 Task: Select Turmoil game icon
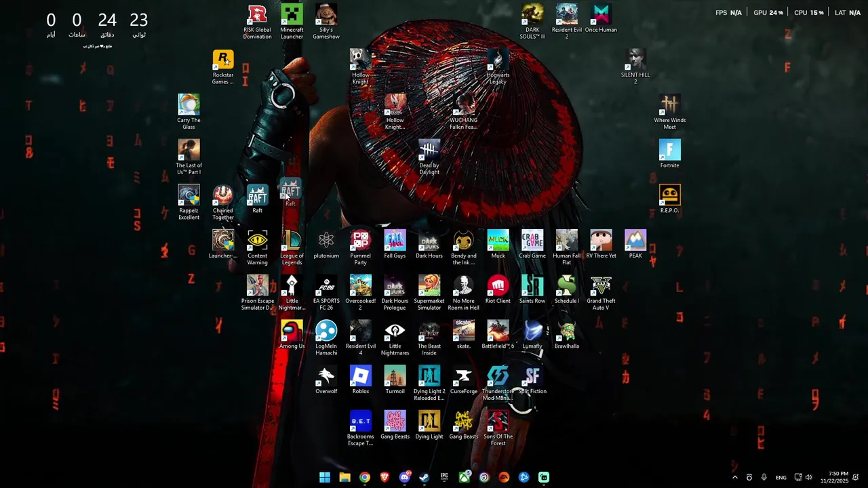(x=395, y=380)
